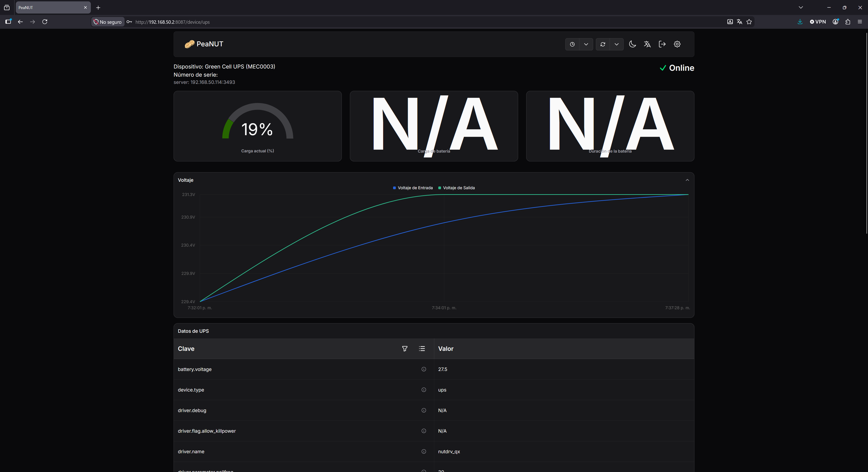The height and width of the screenshot is (472, 868).
Task: Click the browser address bar URL
Action: (x=172, y=22)
